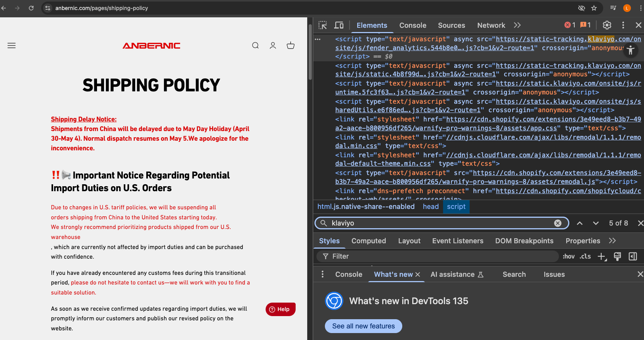Screen dimensions: 644x340
Task: Open DevTools customize three-dot menu
Action: (623, 25)
